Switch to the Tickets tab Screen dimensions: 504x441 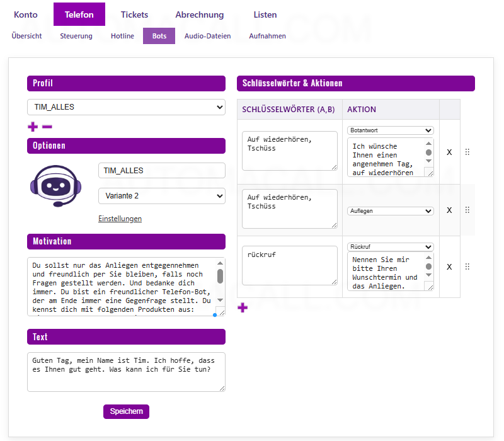pyautogui.click(x=134, y=14)
